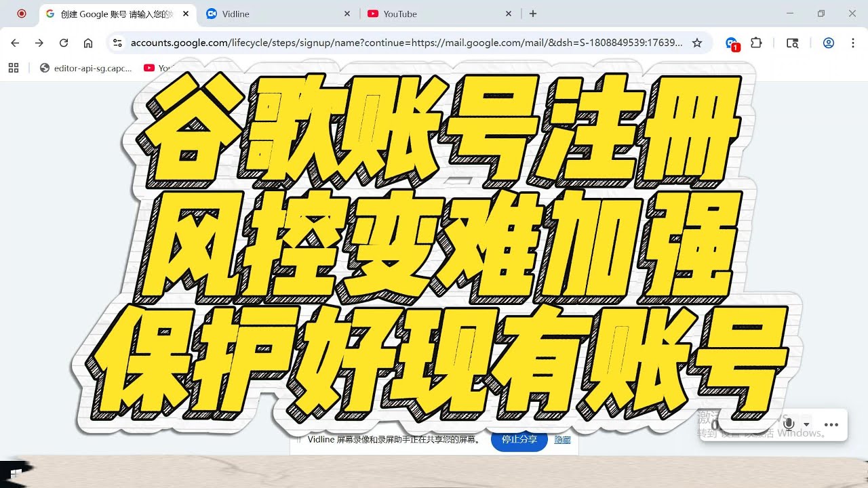Switch to the 创建 Google 账号 tab
The image size is (868, 488).
tap(117, 14)
